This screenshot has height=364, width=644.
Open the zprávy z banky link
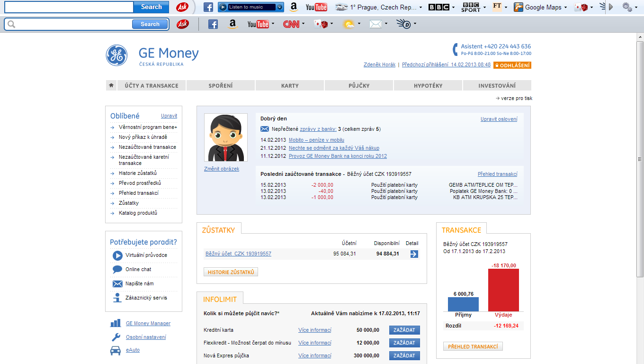pos(318,129)
